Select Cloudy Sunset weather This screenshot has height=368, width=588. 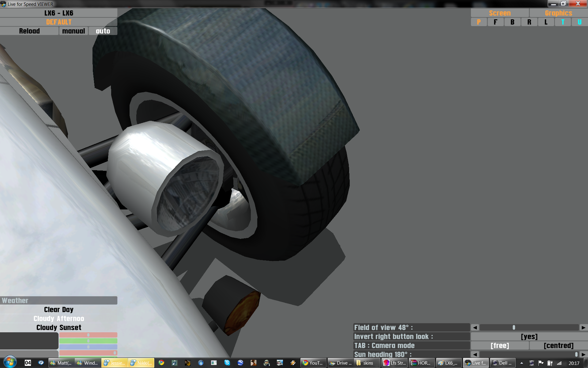tap(58, 328)
